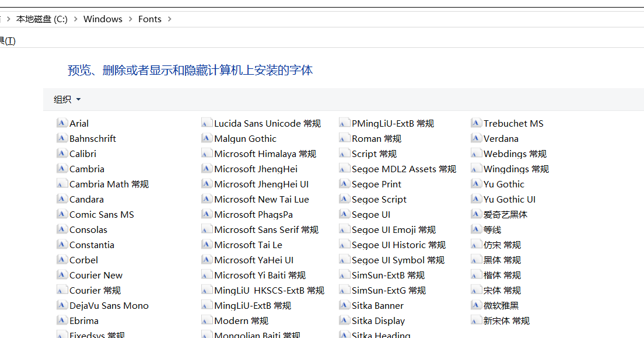Click Microsoft Yi Baiti 常规 entry
Image resolution: width=644 pixels, height=338 pixels.
(260, 276)
